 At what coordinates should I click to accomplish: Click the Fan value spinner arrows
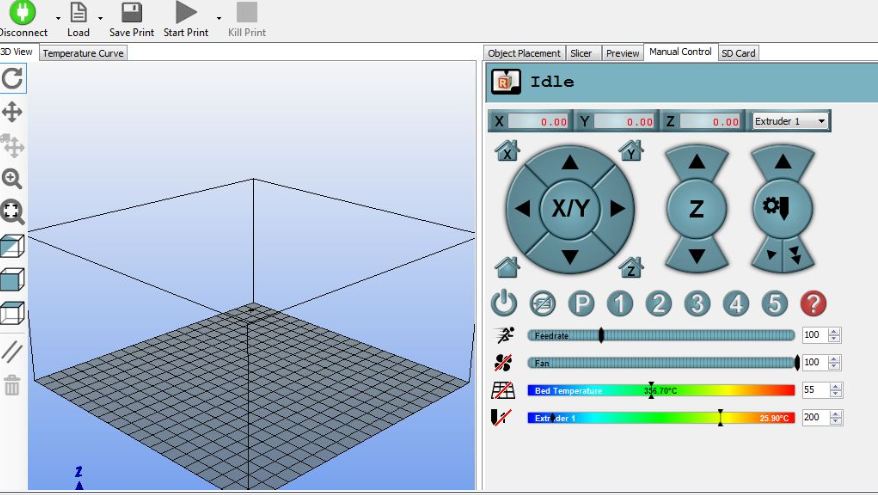point(834,362)
